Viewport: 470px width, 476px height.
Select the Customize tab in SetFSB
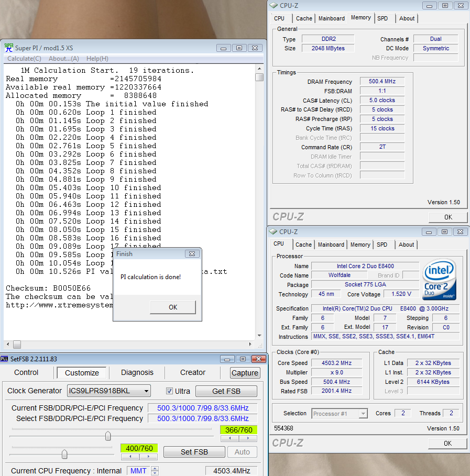coord(82,373)
